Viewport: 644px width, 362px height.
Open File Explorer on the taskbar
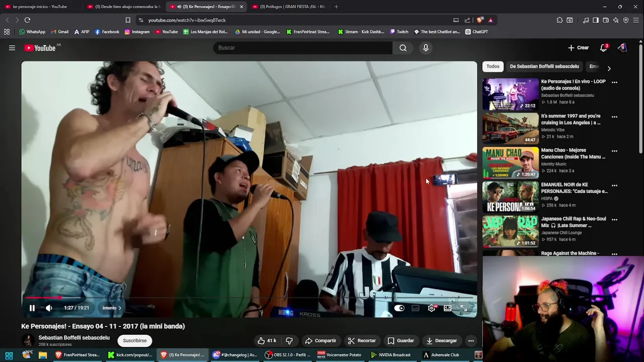point(43,355)
